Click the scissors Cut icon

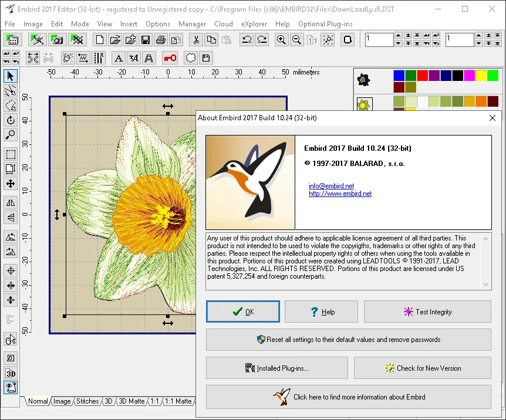(x=196, y=40)
